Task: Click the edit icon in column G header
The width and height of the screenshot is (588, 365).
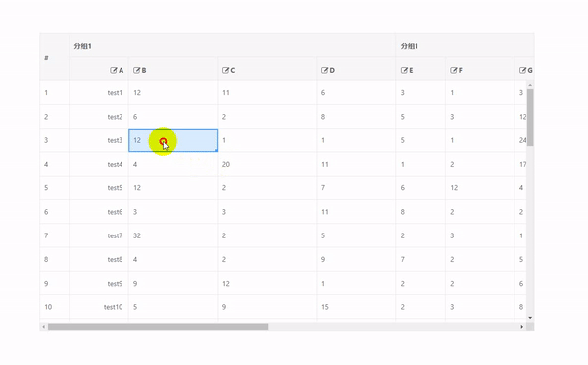Action: tap(522, 70)
